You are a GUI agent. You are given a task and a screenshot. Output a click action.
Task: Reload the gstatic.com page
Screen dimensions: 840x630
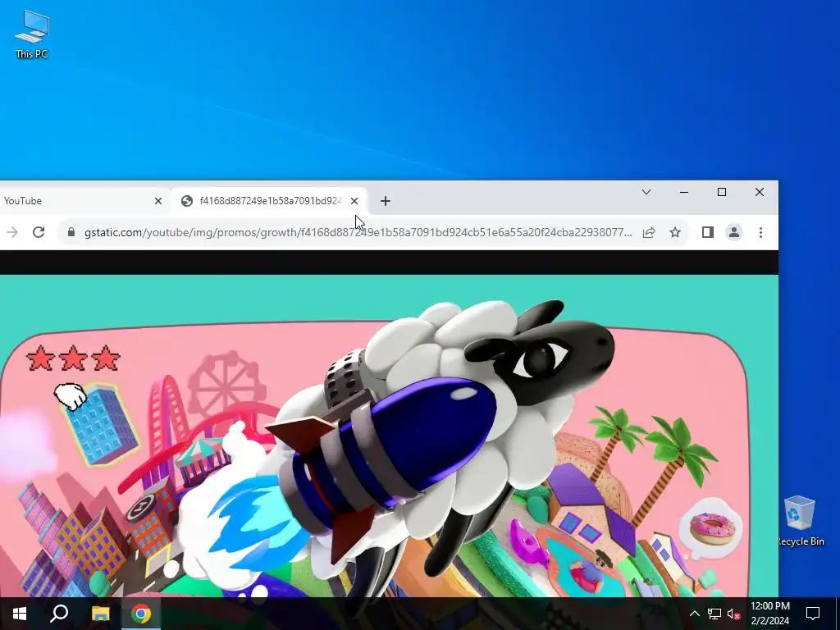point(39,232)
